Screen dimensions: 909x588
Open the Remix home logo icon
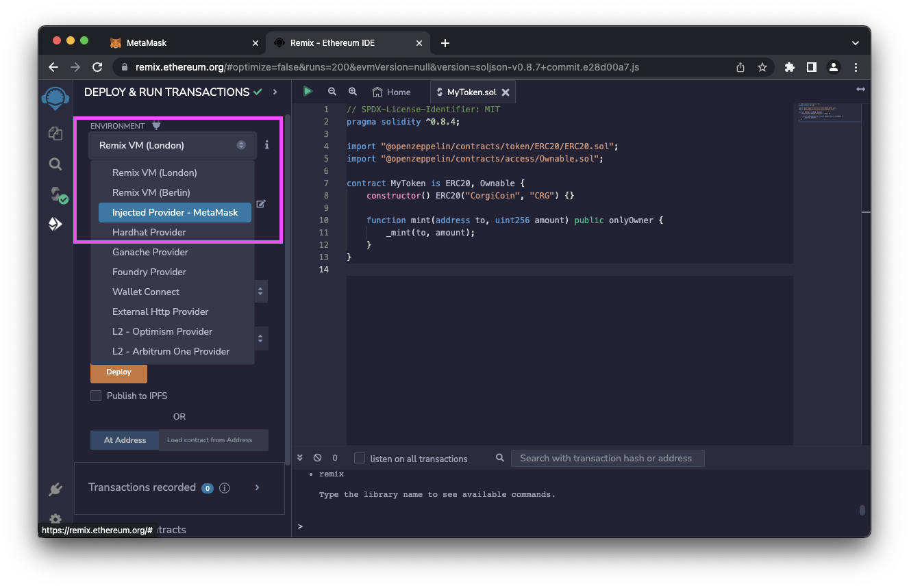[x=55, y=98]
